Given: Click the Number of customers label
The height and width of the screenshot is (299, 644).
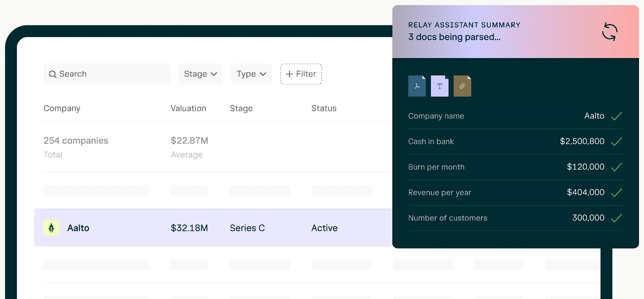Looking at the screenshot, I should point(448,218).
